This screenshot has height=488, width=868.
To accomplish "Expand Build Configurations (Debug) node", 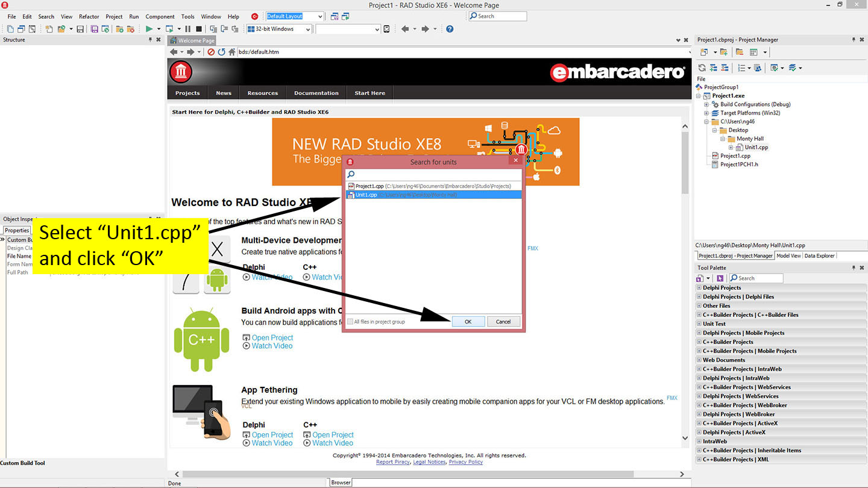I will point(706,104).
